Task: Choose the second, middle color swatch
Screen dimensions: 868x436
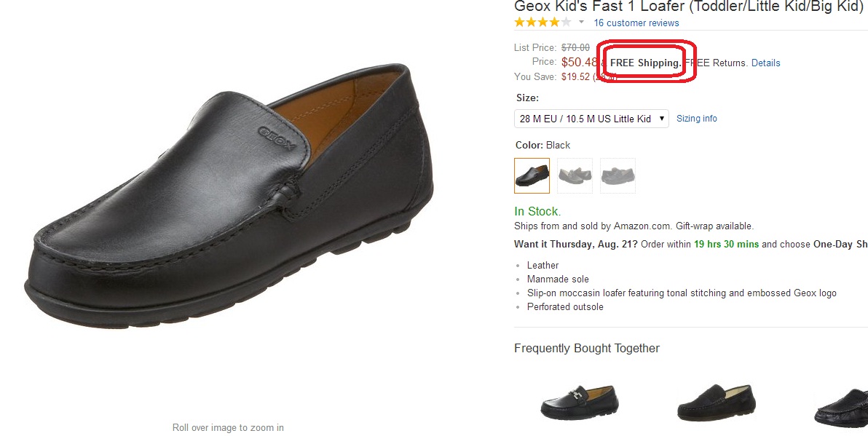Action: click(x=575, y=175)
